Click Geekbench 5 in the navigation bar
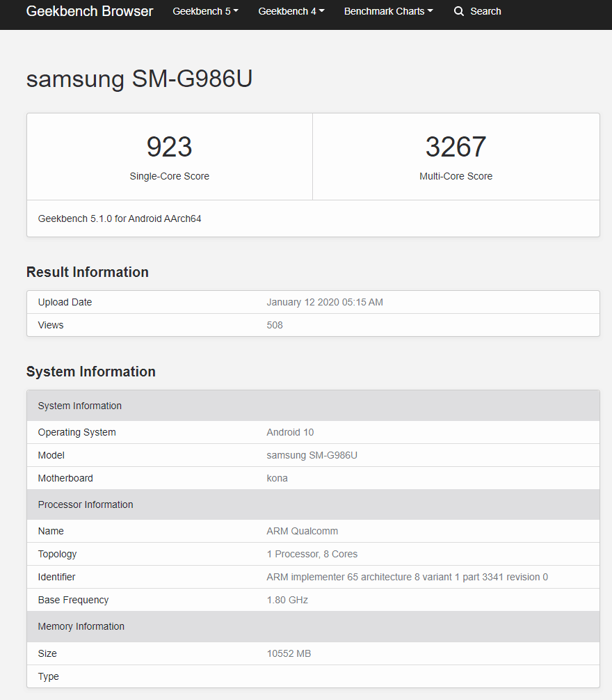Image resolution: width=612 pixels, height=700 pixels. click(204, 11)
